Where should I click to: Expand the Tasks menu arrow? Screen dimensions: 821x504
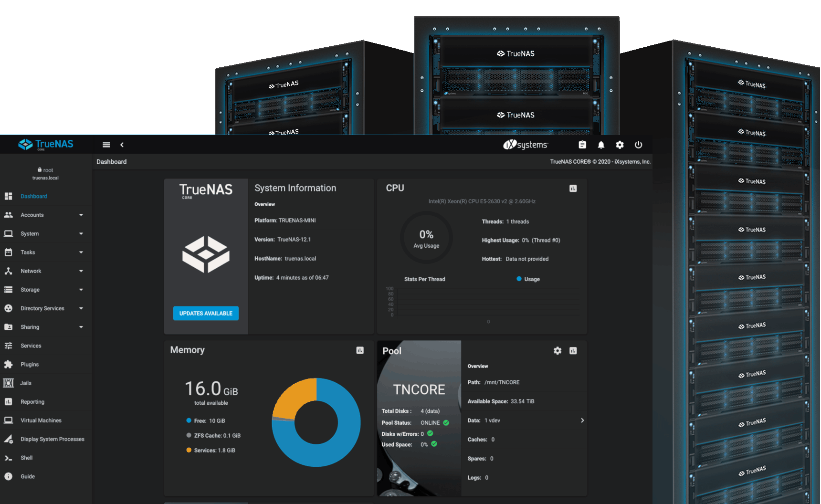[x=81, y=252]
